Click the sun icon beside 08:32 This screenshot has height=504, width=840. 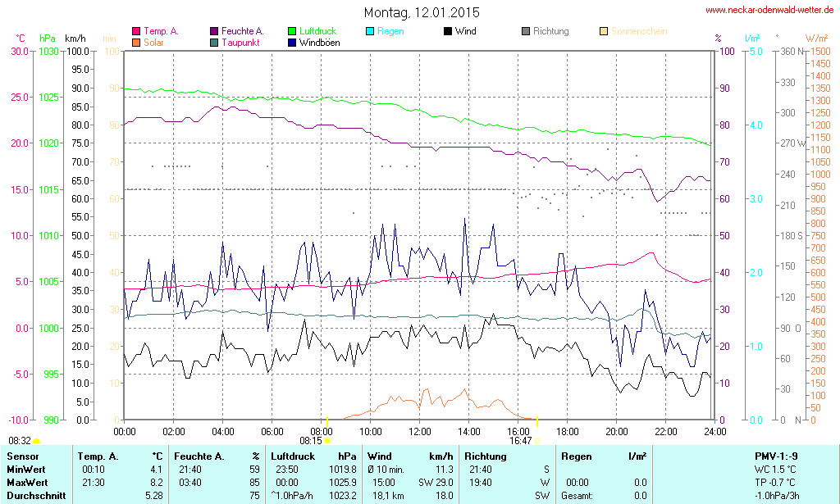pyautogui.click(x=36, y=442)
